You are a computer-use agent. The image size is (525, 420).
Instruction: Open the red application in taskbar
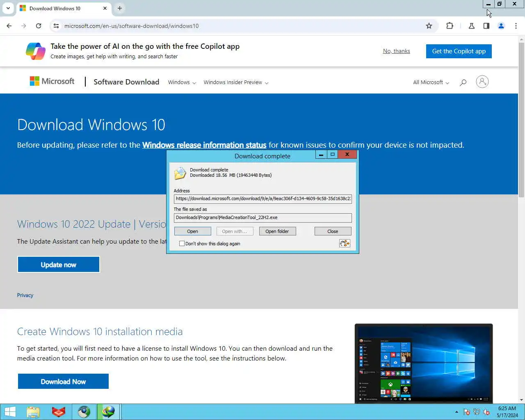coord(59,412)
